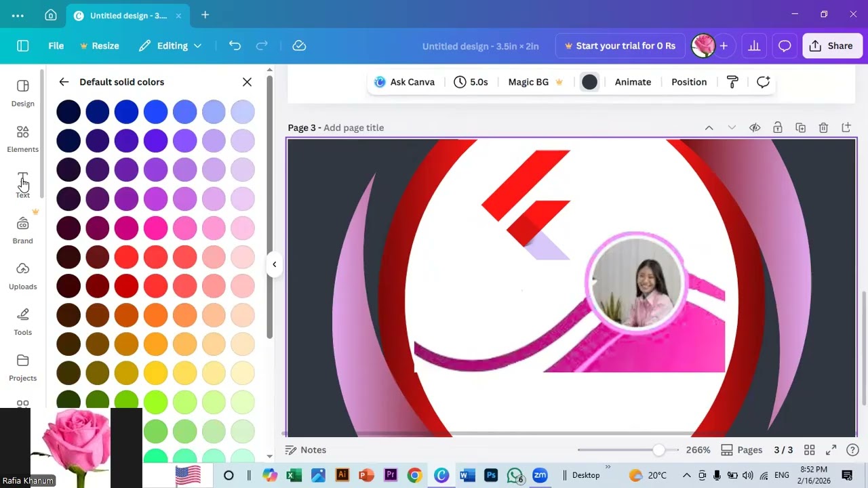Click the cloud save status icon
This screenshot has height=488, width=868.
click(299, 46)
